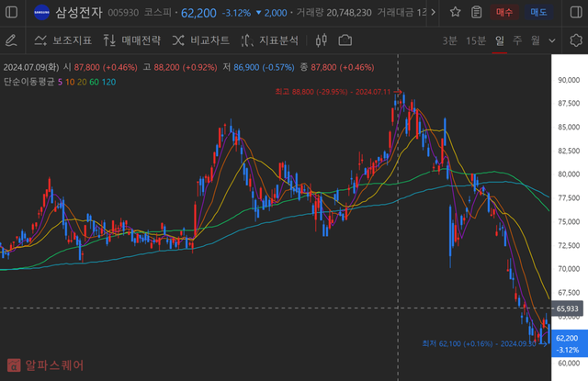
Task: Switch to the 15분 timeframe
Action: click(x=476, y=41)
